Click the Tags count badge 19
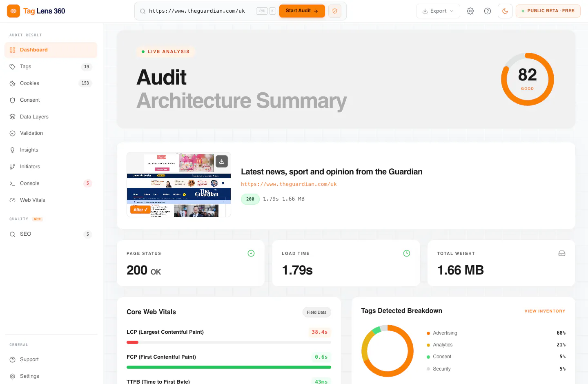 (87, 67)
